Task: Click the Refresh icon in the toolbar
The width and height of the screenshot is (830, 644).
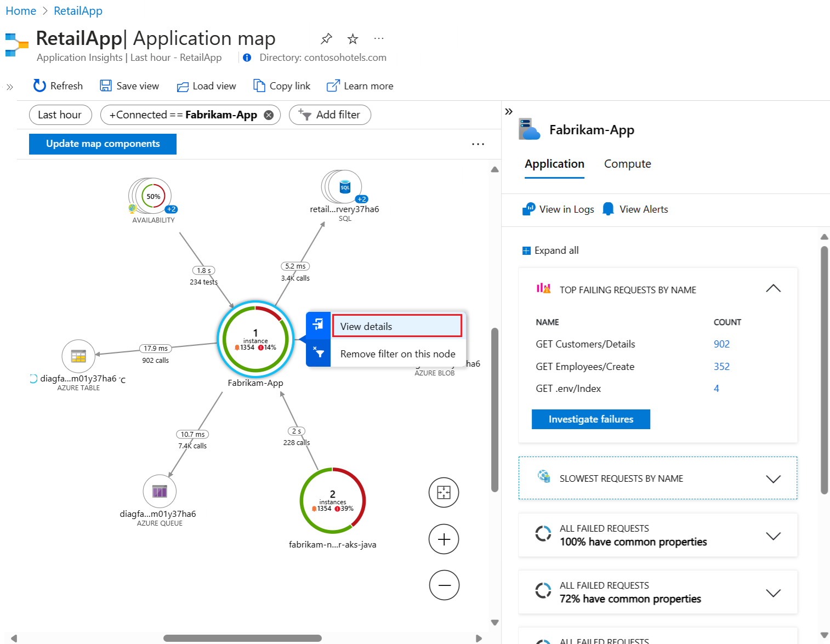Action: [39, 86]
